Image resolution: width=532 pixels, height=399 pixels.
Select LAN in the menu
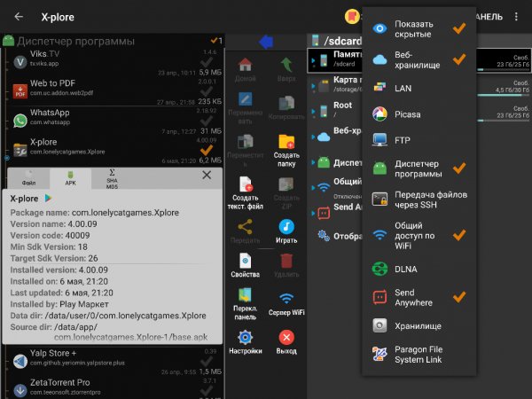coord(419,88)
